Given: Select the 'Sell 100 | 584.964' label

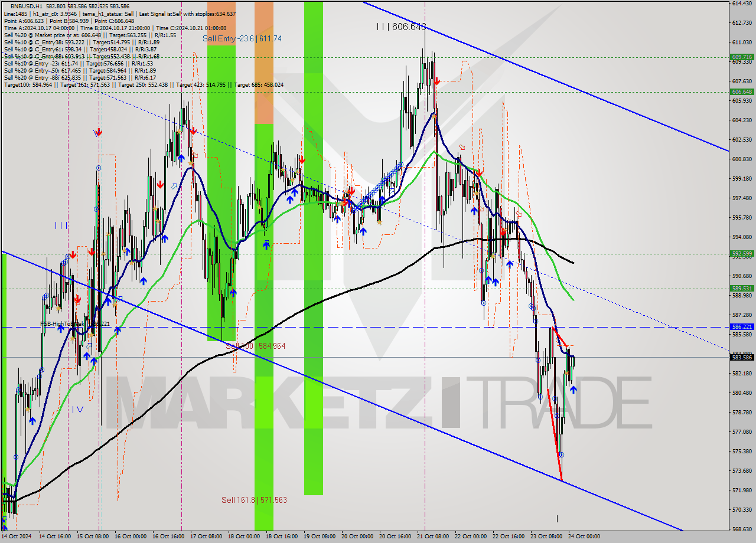Looking at the screenshot, I should (256, 346).
